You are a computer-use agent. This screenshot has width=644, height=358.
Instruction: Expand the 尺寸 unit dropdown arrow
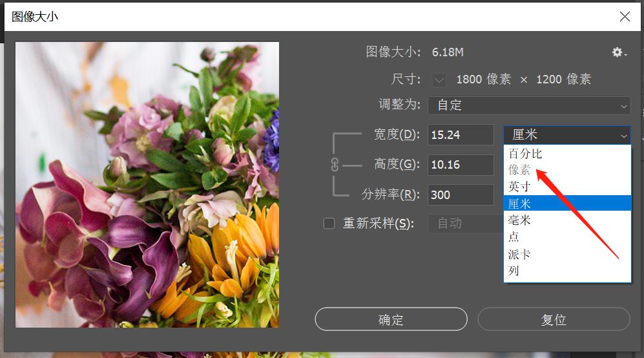click(439, 79)
